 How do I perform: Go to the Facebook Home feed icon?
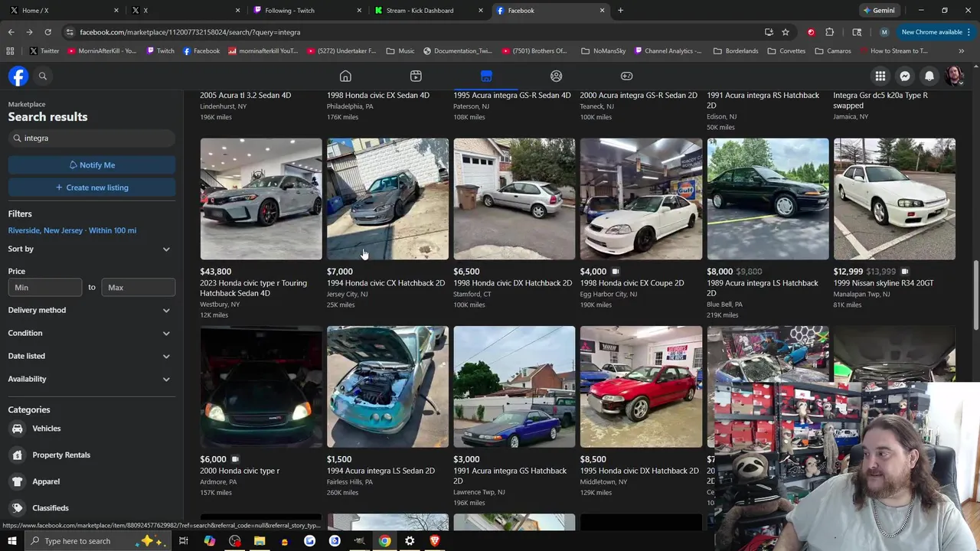[345, 76]
